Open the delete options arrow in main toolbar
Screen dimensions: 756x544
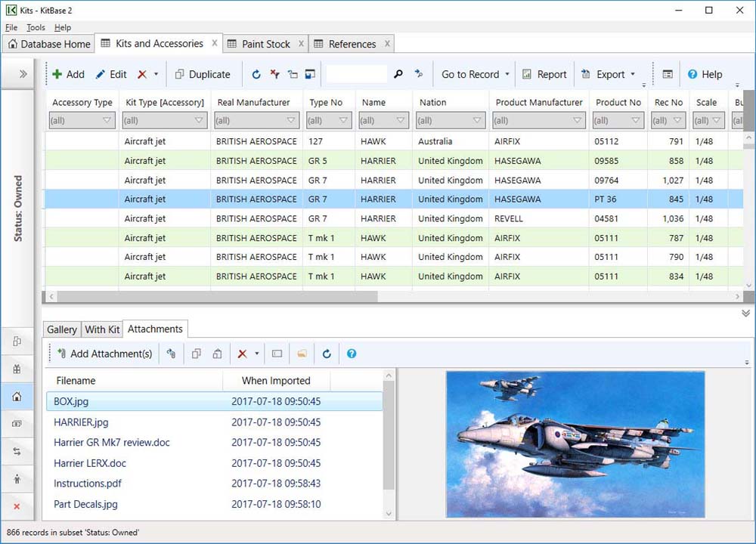(x=156, y=74)
